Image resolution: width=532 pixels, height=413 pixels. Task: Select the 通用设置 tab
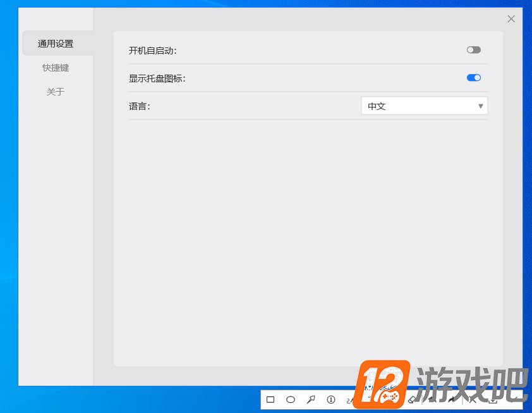click(56, 44)
